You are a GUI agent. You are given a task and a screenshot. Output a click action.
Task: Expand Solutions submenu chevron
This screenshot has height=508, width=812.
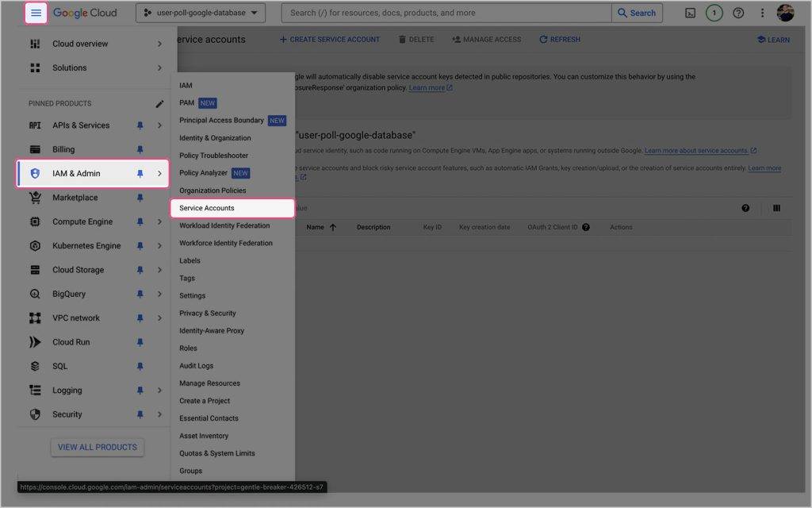(x=159, y=68)
